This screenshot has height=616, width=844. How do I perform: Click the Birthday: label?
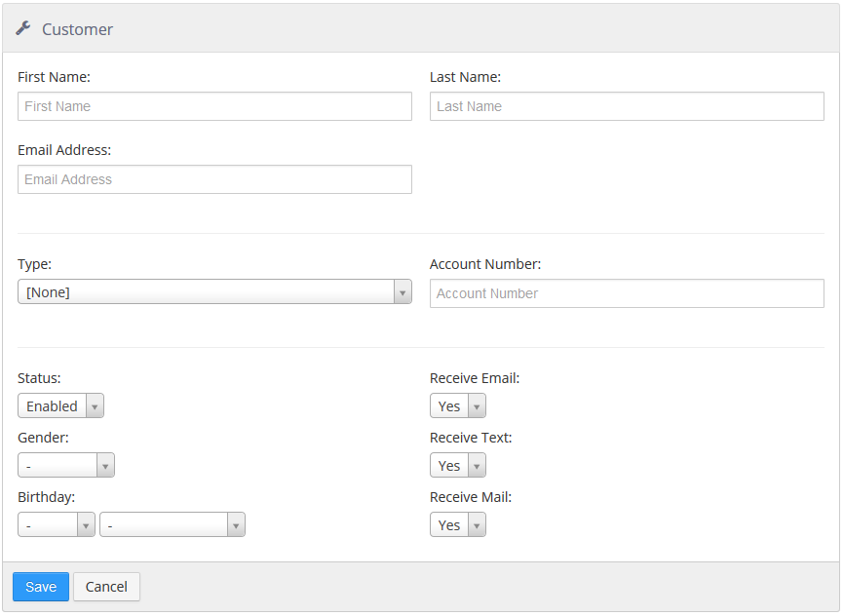[46, 497]
